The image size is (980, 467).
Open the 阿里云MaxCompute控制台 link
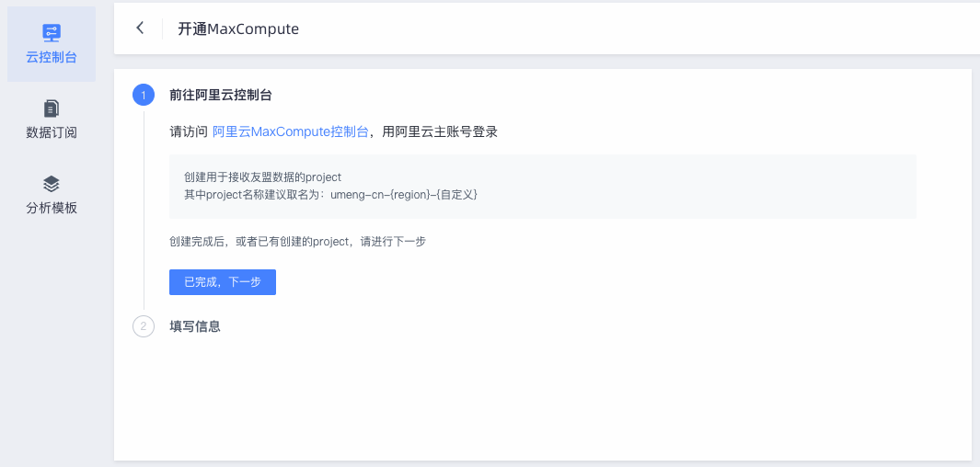pyautogui.click(x=291, y=131)
